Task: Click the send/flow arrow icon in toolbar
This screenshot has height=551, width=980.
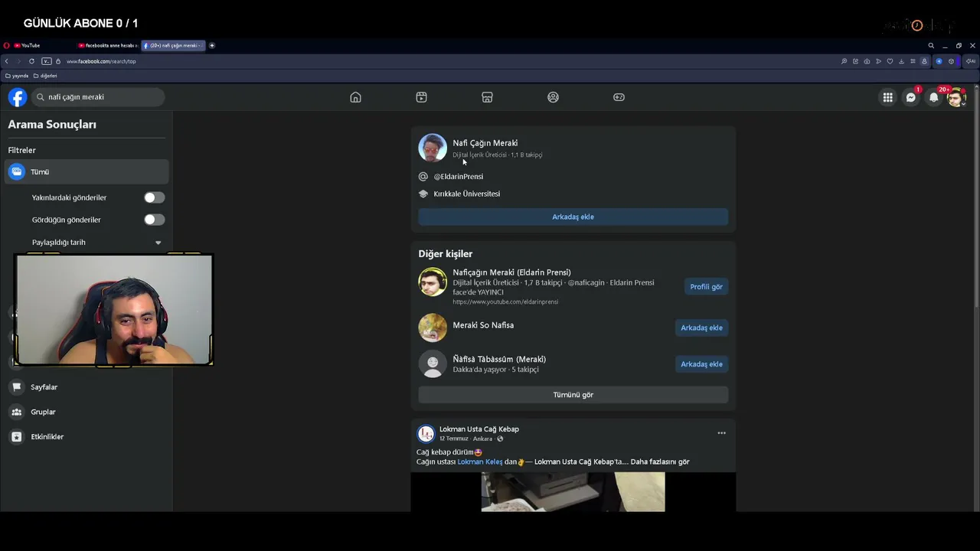Action: click(x=878, y=61)
